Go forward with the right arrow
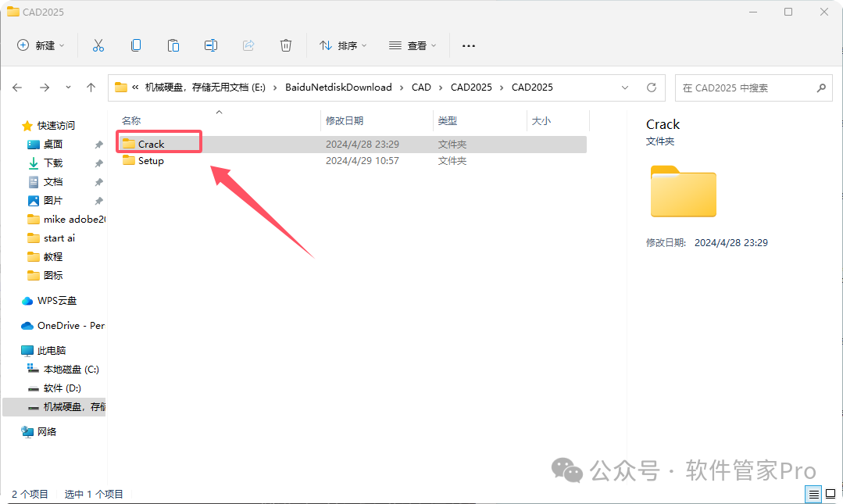Viewport: 843px width, 504px height. pyautogui.click(x=45, y=88)
